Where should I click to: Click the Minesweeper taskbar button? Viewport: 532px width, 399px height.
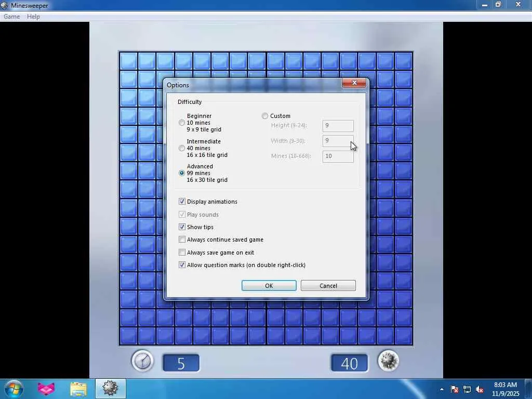point(111,389)
